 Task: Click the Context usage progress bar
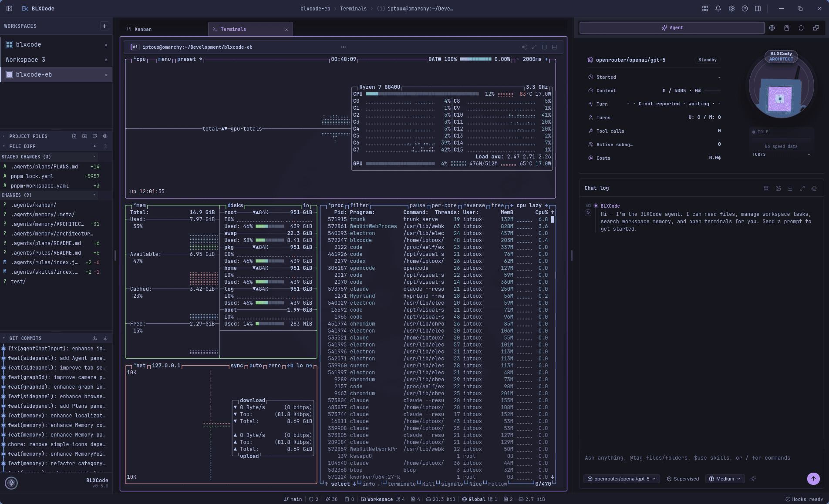click(x=712, y=91)
